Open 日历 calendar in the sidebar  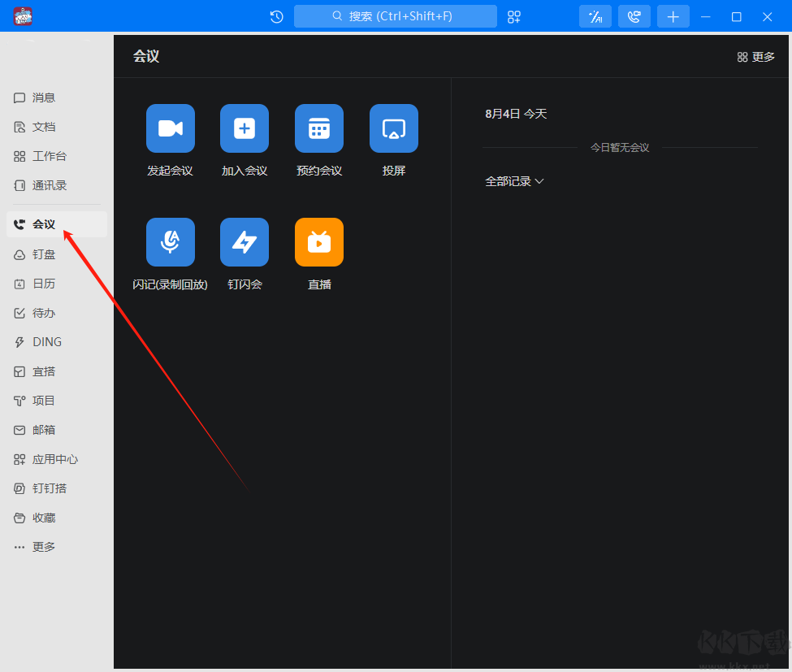coord(57,284)
